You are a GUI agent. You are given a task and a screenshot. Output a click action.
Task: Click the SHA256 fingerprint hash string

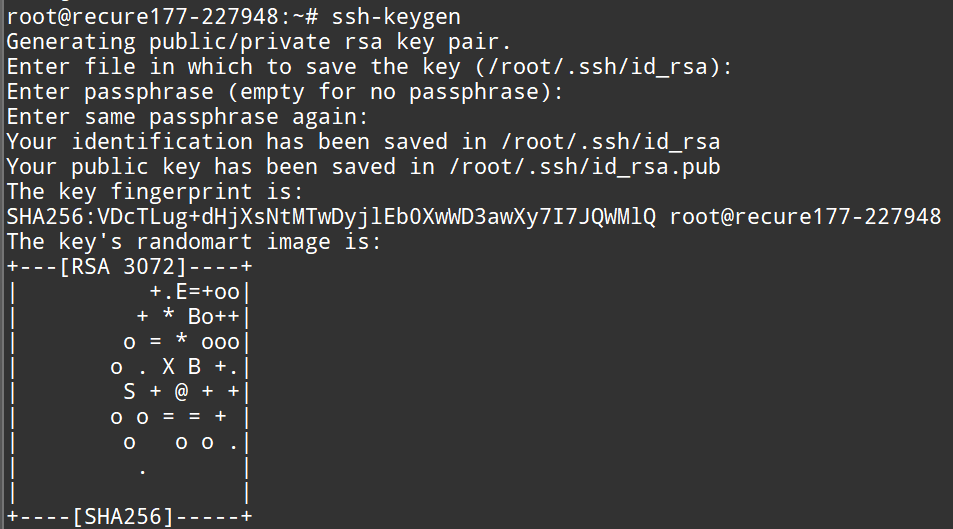[331, 217]
